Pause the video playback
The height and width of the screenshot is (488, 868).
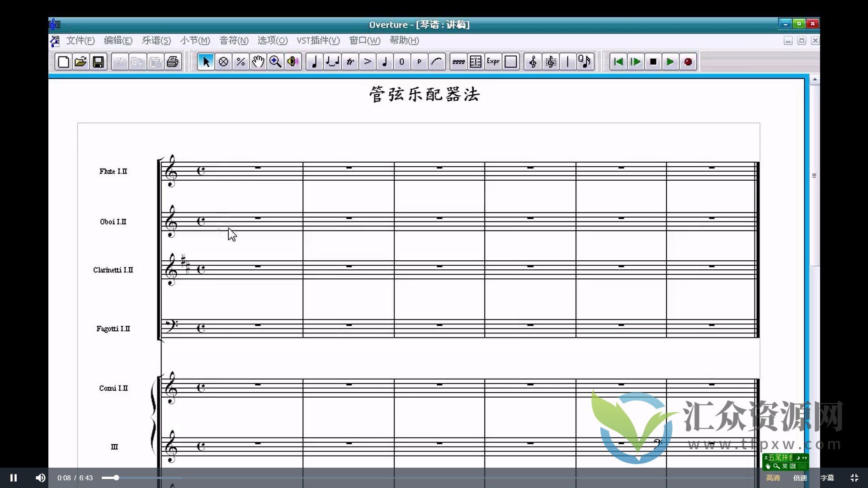point(14,478)
